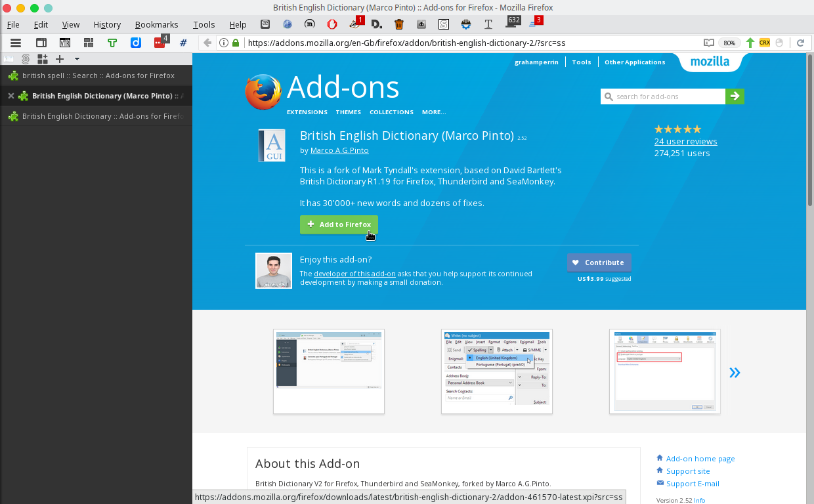Click the Contribute button
The height and width of the screenshot is (504, 814).
point(599,262)
